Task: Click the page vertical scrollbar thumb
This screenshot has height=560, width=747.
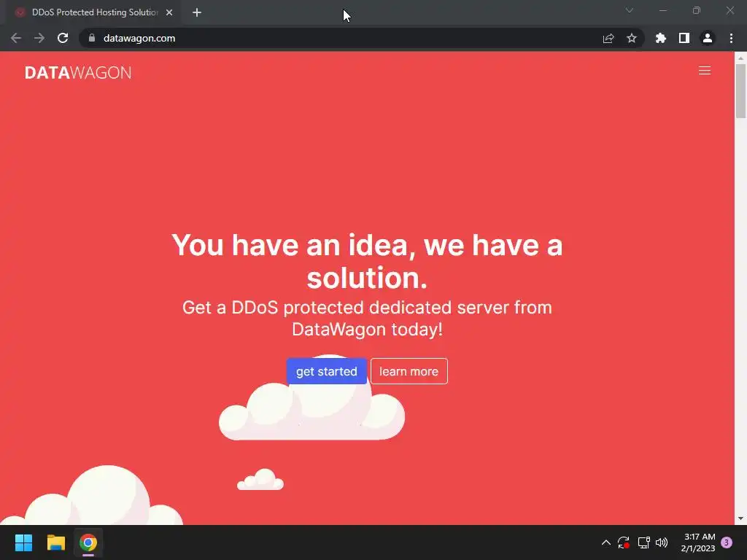Action: click(740, 90)
